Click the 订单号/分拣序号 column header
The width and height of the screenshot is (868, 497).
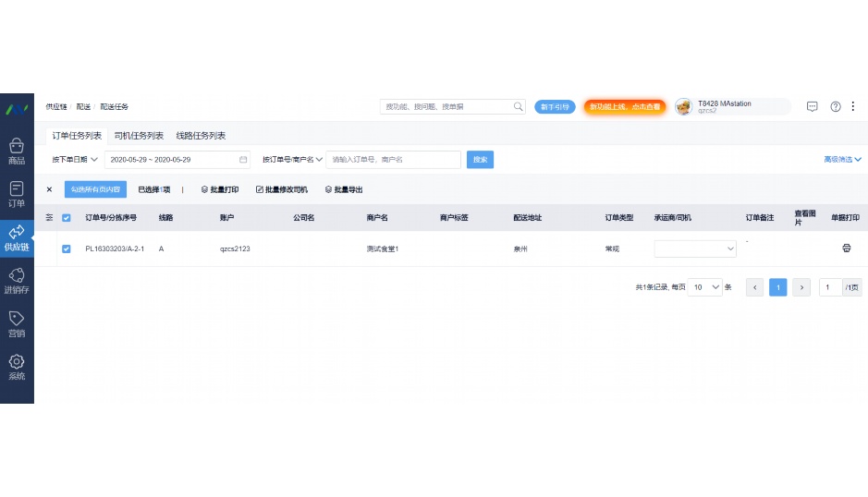pos(111,217)
